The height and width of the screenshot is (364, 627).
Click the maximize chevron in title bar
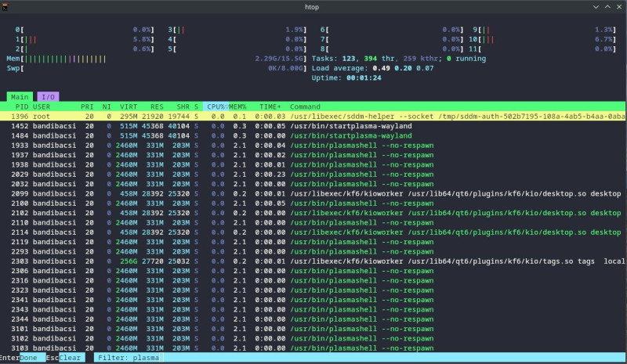coord(607,7)
